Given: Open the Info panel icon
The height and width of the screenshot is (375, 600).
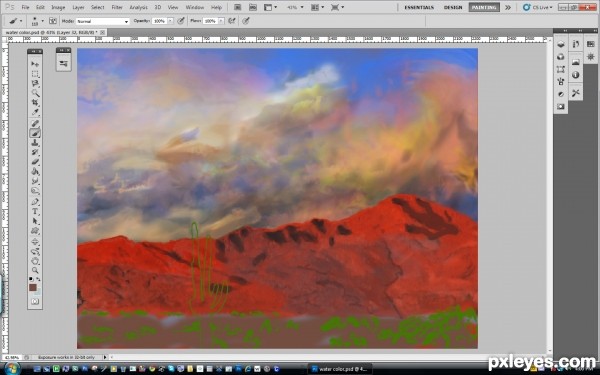Looking at the screenshot, I should (576, 75).
